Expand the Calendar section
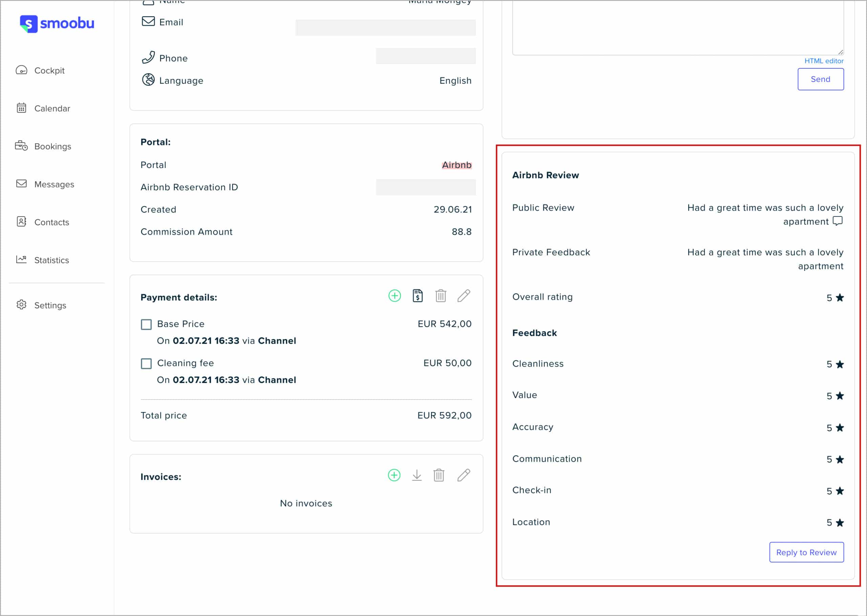Viewport: 867px width, 616px height. tap(52, 108)
